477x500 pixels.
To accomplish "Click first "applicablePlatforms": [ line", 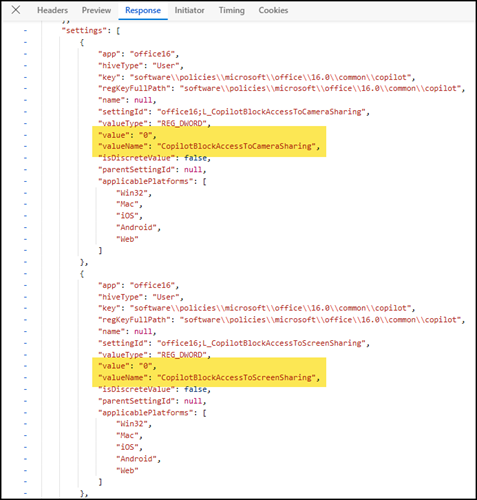I will pos(152,181).
